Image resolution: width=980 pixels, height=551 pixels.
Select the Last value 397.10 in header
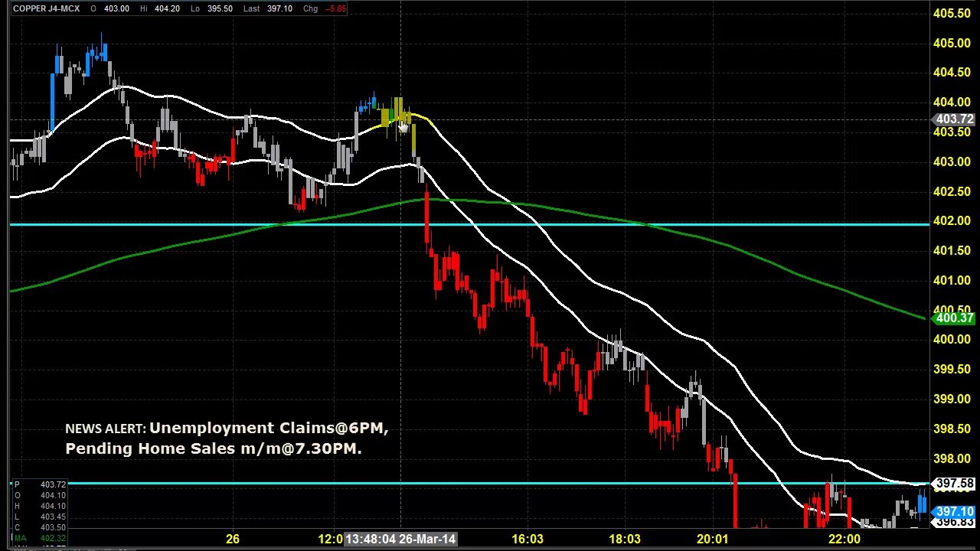[x=279, y=8]
